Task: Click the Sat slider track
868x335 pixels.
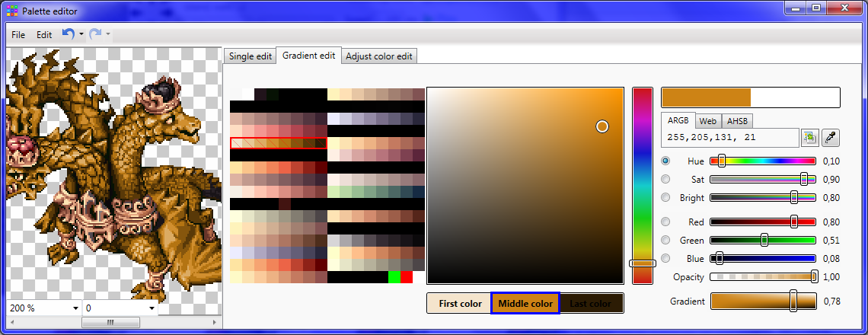Action: 762,180
